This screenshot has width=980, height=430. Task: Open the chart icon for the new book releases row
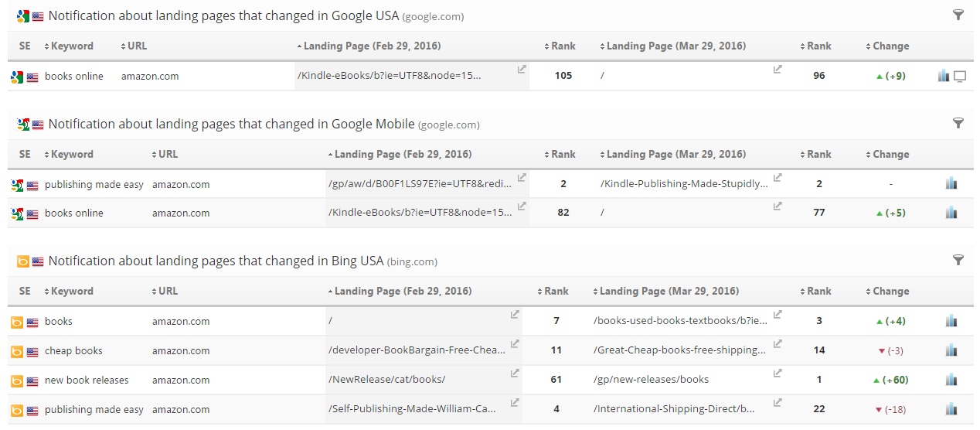coord(951,380)
